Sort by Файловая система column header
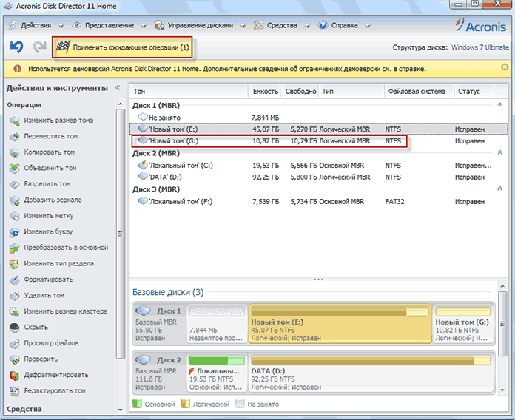The width and height of the screenshot is (515, 420). click(419, 91)
